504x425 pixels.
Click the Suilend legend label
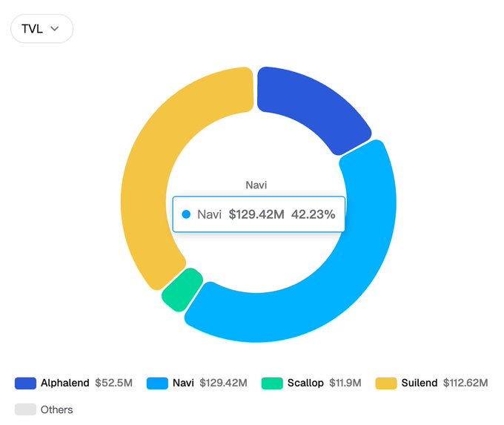pyautogui.click(x=420, y=383)
